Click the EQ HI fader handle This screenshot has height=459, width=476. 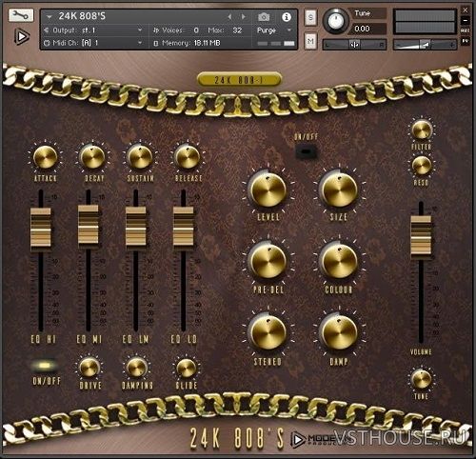pos(41,228)
